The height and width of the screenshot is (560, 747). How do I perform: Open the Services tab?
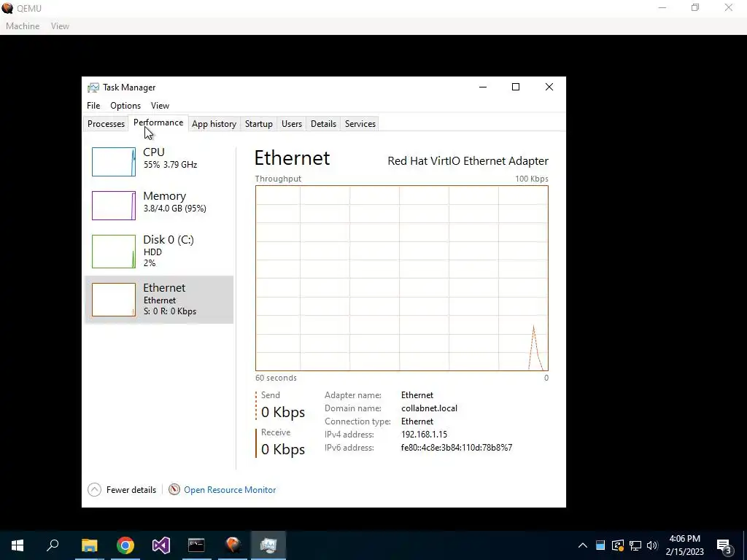360,124
